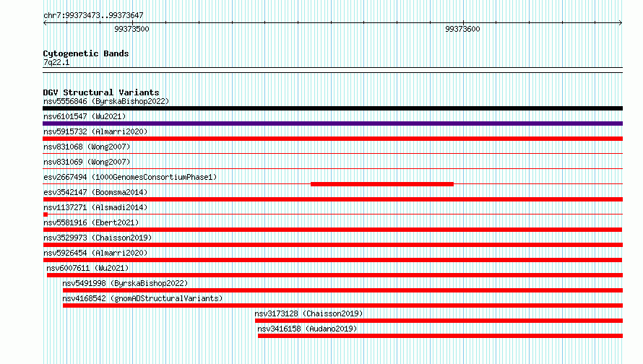Click the nsv3529973 (Chaisson2019) label
Image resolution: width=643 pixels, height=364 pixels.
point(98,238)
